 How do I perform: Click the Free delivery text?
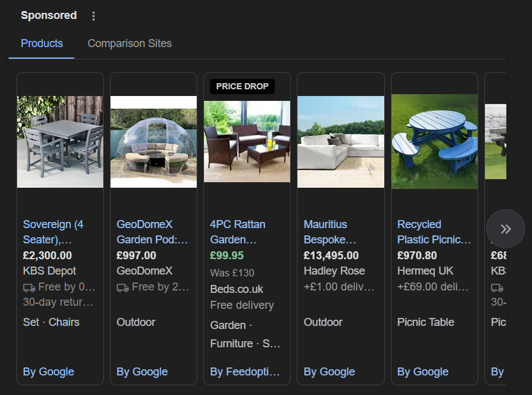click(x=242, y=305)
